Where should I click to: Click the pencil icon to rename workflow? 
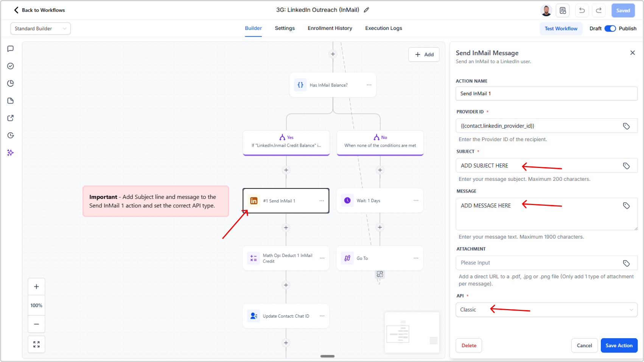coord(366,10)
